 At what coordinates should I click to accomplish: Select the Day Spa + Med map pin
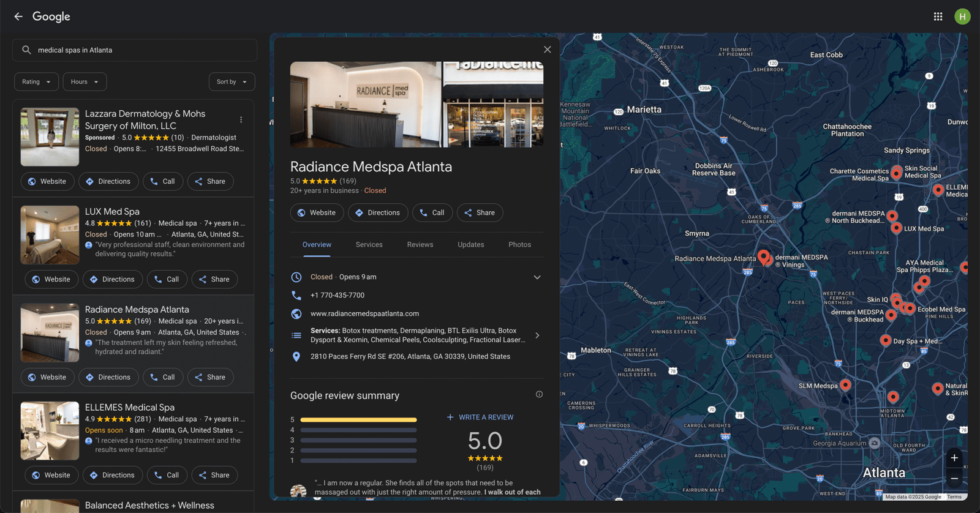tap(886, 340)
